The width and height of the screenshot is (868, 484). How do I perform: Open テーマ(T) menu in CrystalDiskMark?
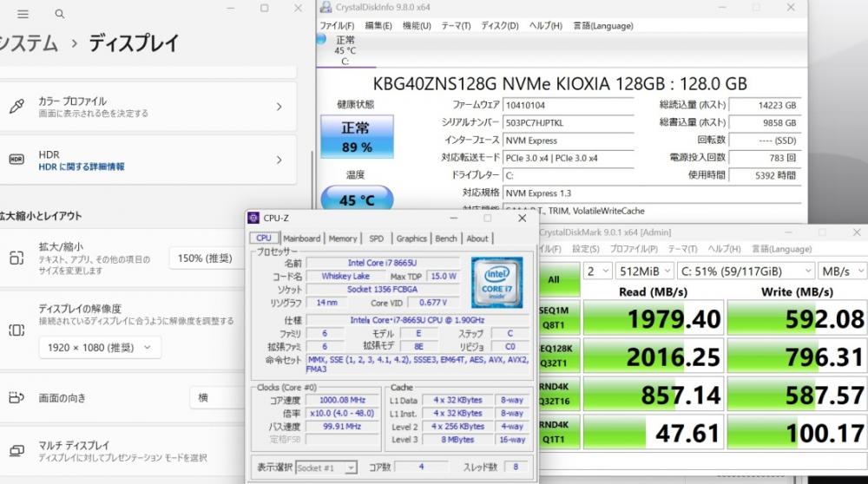click(682, 249)
